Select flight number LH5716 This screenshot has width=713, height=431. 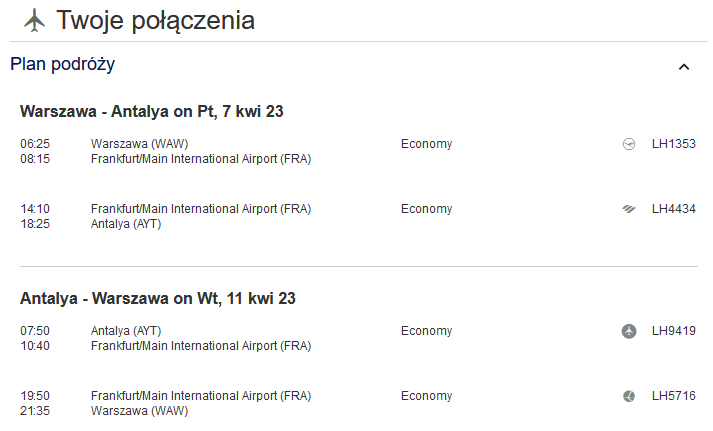pos(673,396)
